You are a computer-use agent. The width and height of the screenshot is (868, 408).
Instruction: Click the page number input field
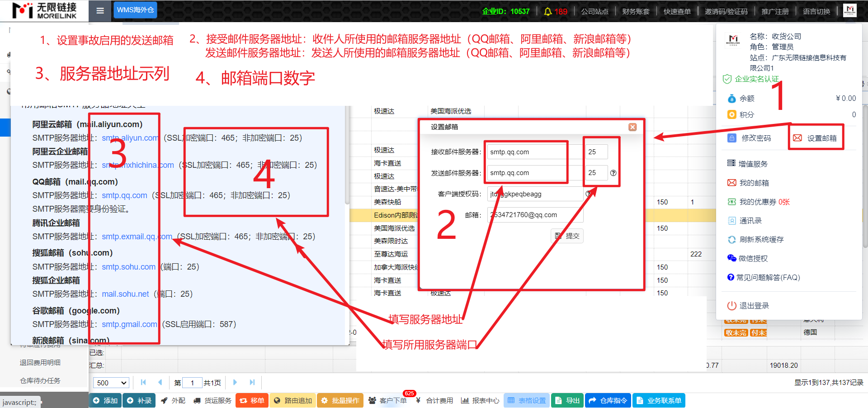[192, 383]
